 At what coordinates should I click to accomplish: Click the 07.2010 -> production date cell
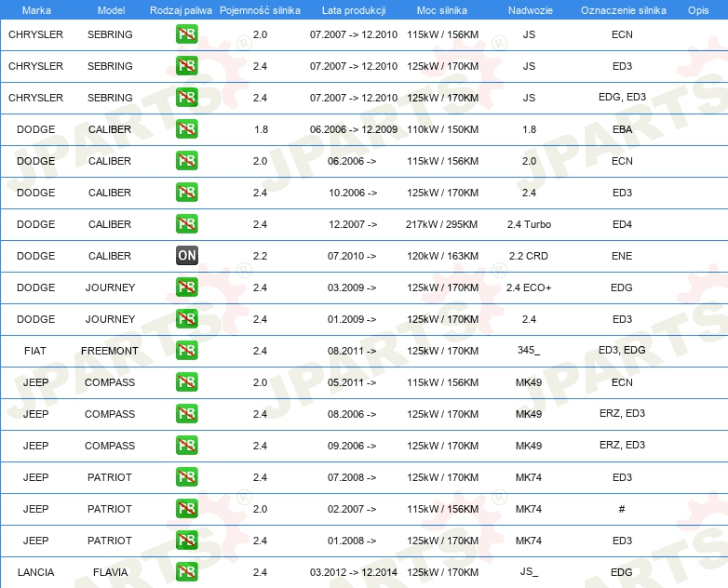click(x=352, y=256)
